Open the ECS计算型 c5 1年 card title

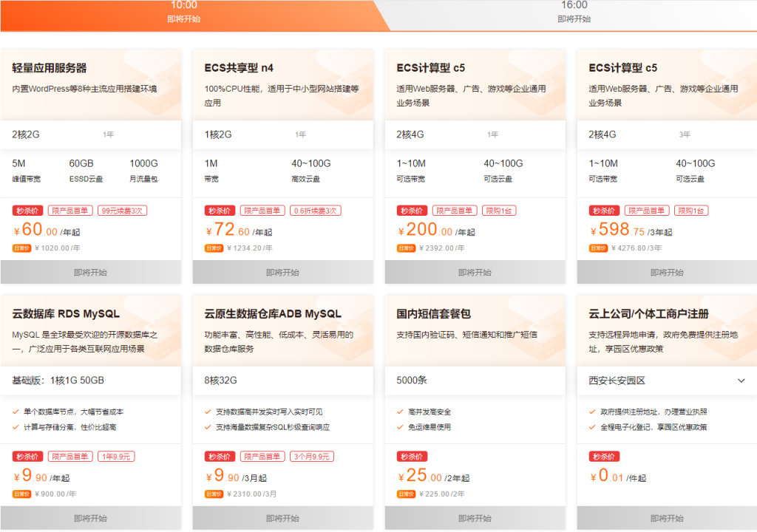pyautogui.click(x=431, y=68)
